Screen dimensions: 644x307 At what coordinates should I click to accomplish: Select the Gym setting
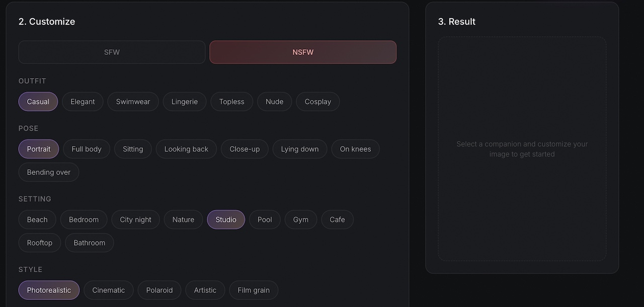301,219
